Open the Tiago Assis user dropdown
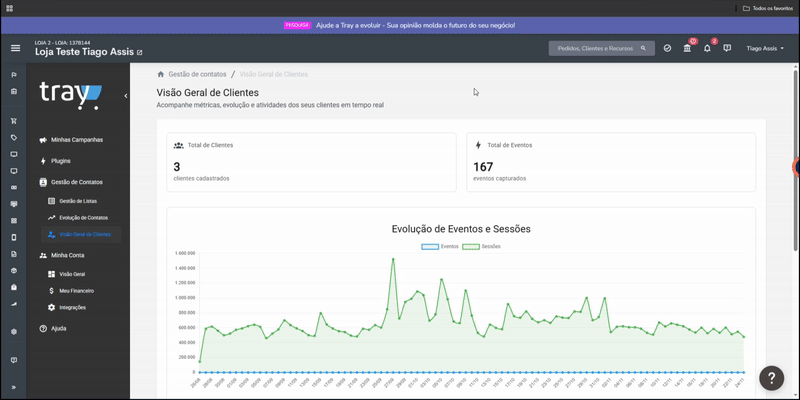The width and height of the screenshot is (800, 400). pos(765,48)
